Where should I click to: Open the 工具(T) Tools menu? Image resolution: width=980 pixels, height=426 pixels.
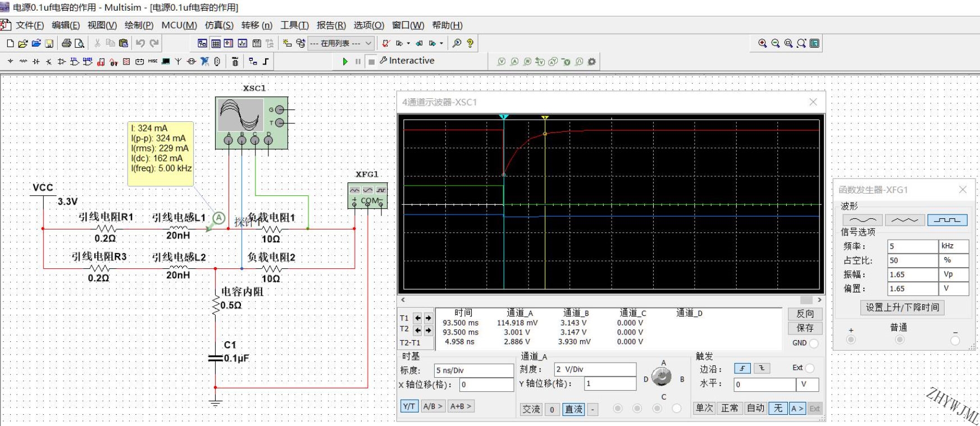tap(295, 25)
